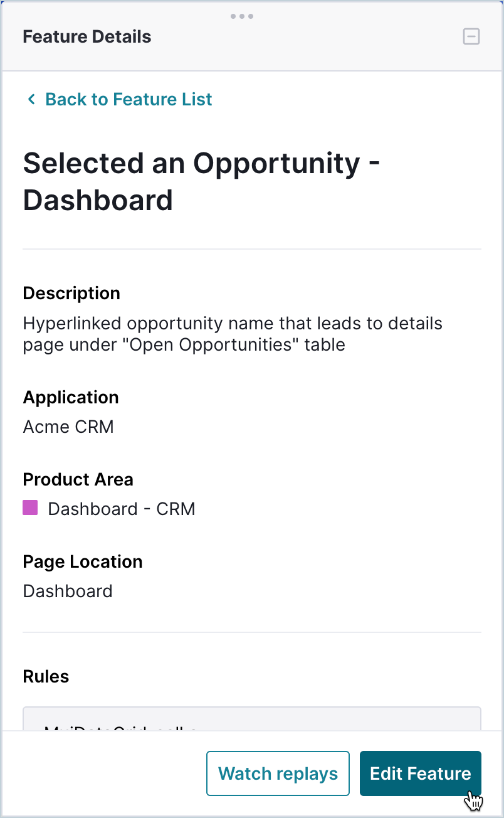Screen dimensions: 504x818
Task: Click the Edit Feature button
Action: 420,773
